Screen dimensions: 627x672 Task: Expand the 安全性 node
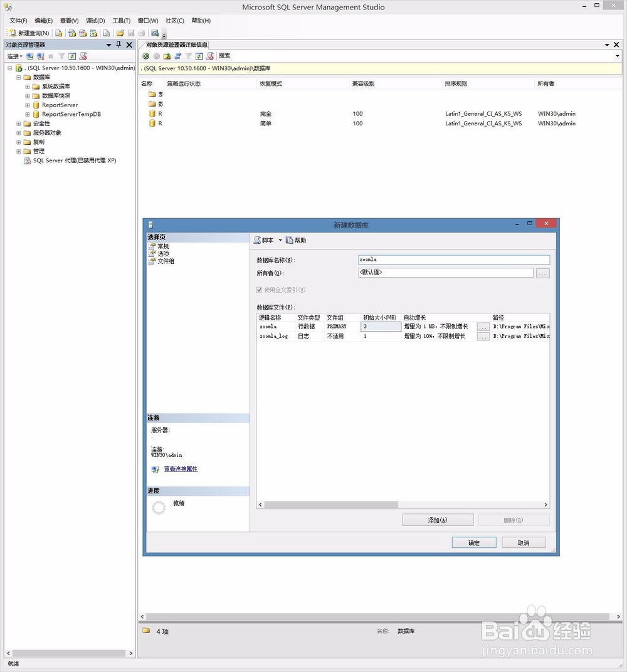[18, 123]
